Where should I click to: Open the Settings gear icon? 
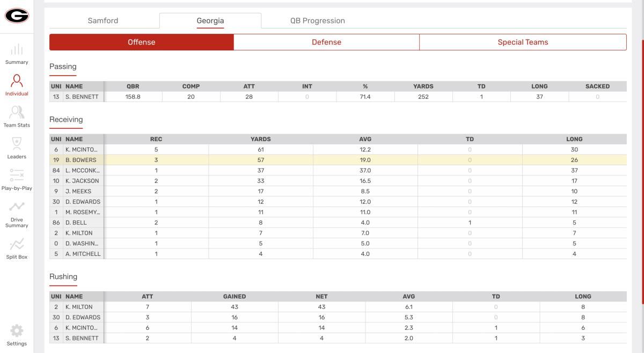coord(17,330)
